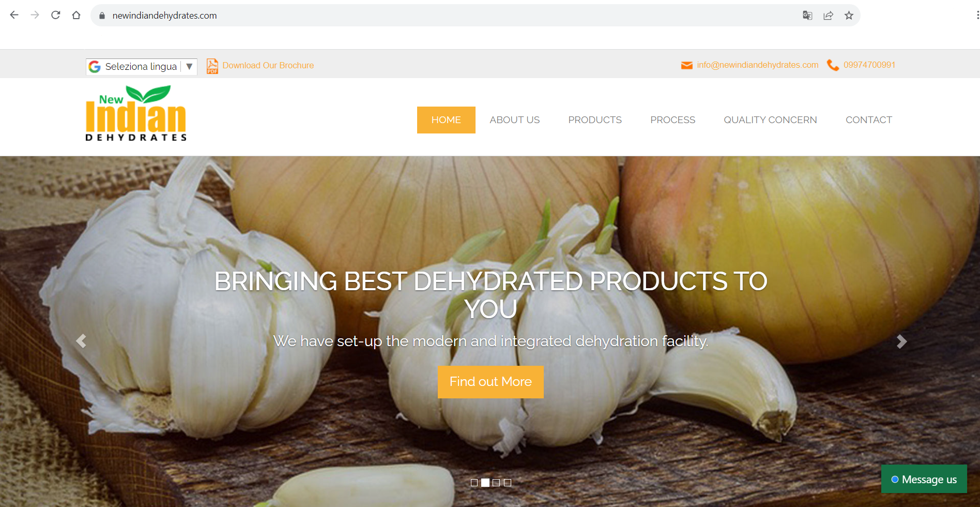Bookmark this page with the star icon
The width and height of the screenshot is (980, 507).
pos(849,16)
